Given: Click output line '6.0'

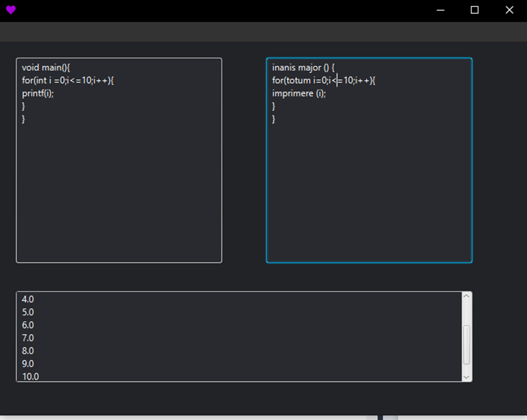Looking at the screenshot, I should [x=28, y=325].
